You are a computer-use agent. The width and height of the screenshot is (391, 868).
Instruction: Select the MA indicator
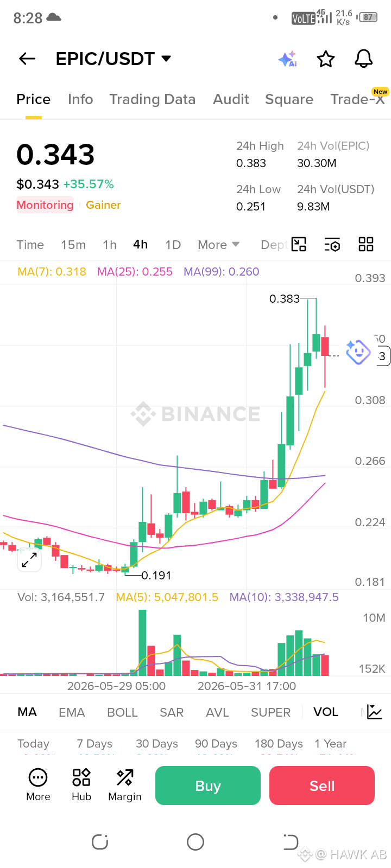tap(27, 712)
